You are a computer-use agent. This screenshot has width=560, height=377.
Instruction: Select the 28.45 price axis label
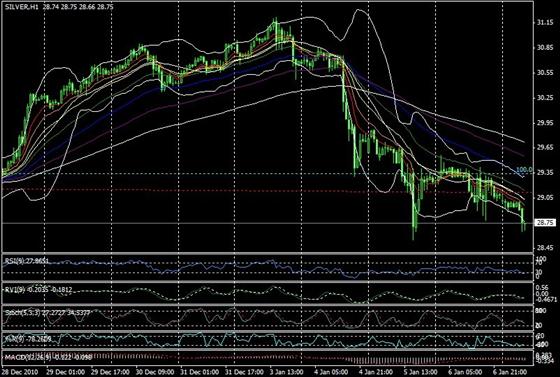tap(545, 247)
